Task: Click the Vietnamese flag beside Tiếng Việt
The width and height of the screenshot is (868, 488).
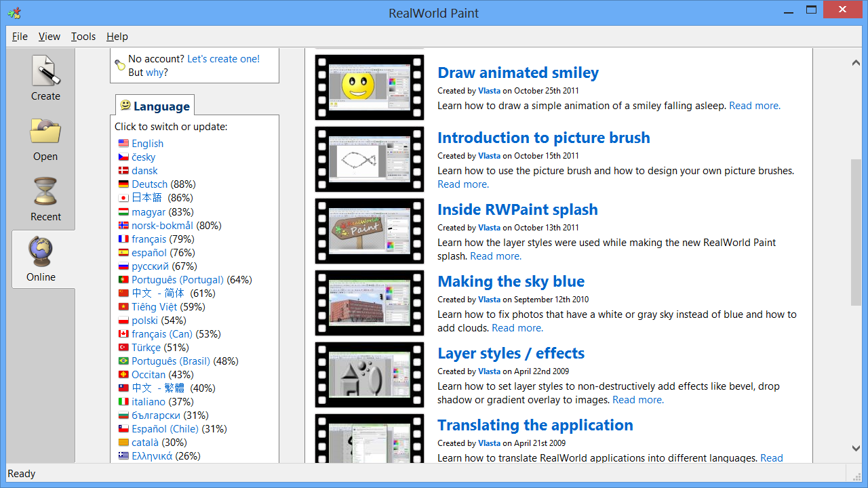Action: click(123, 306)
